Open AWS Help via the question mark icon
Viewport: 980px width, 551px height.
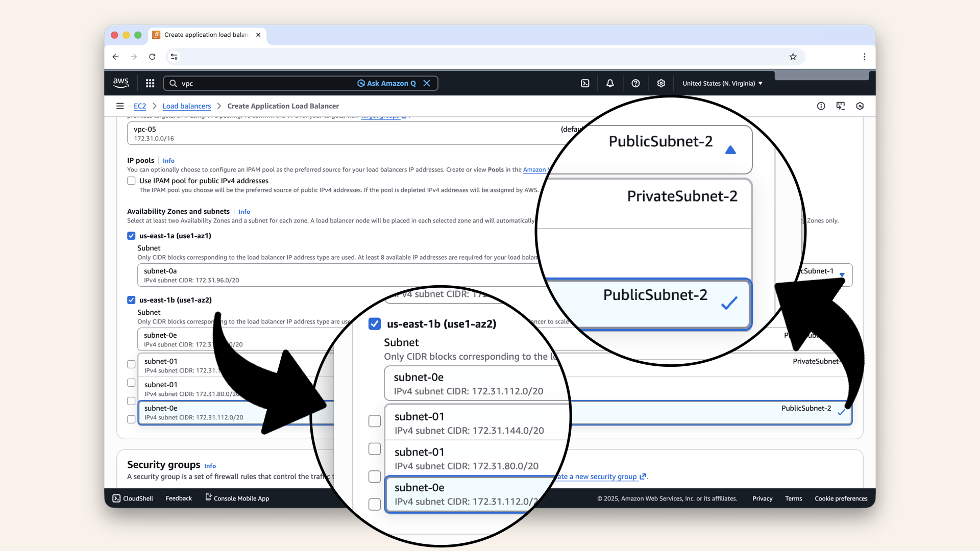coord(635,83)
